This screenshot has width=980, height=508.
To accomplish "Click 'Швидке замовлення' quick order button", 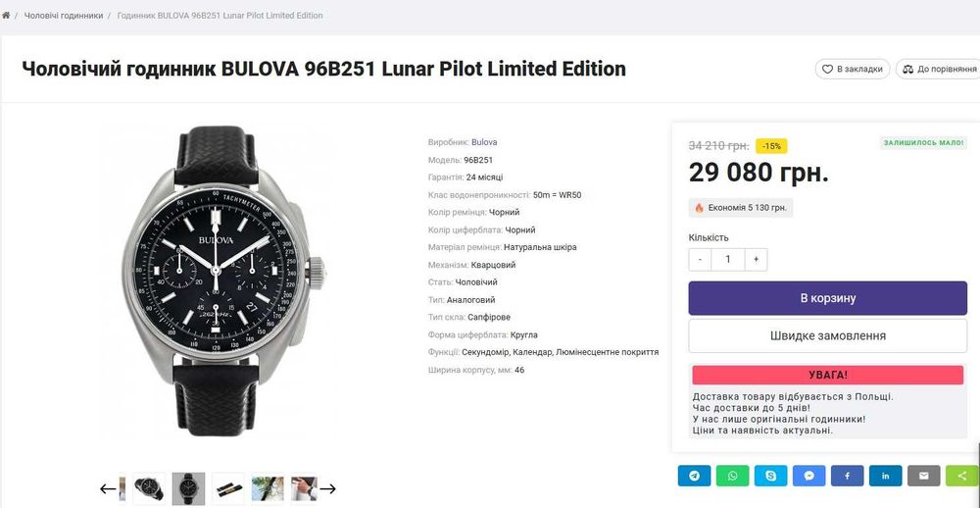I will point(827,335).
